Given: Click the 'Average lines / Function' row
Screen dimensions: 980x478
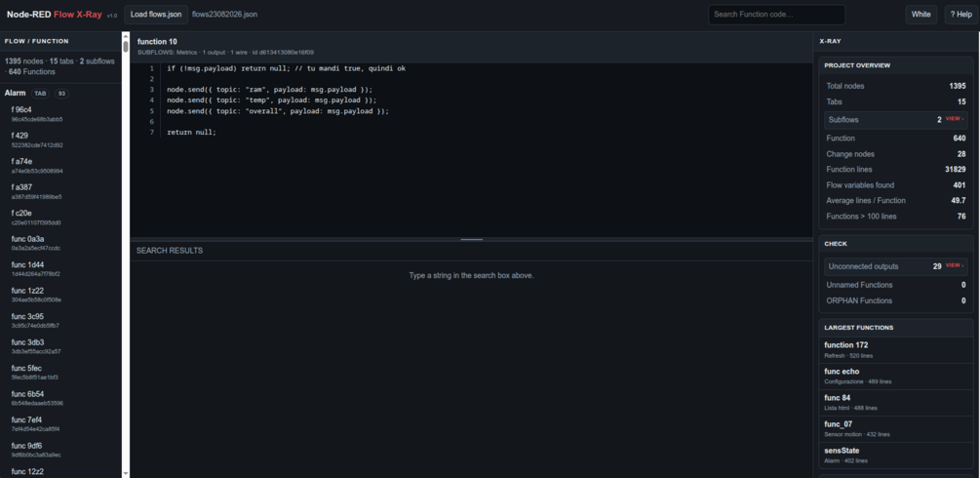Looking at the screenshot, I should 895,200.
